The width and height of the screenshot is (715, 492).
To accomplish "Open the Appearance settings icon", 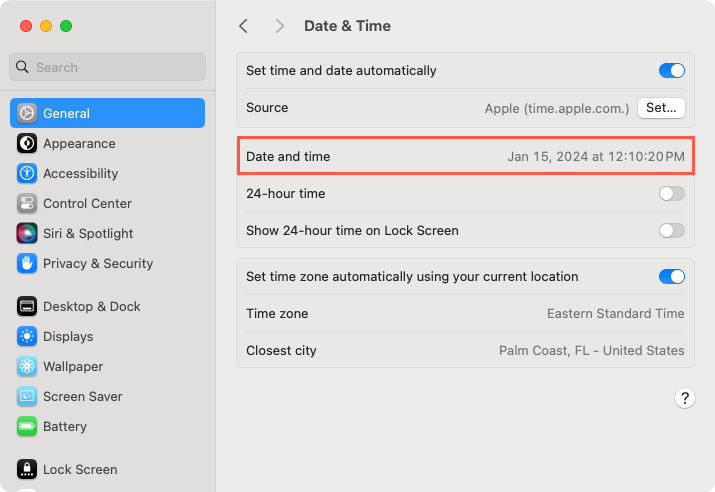I will click(x=27, y=143).
